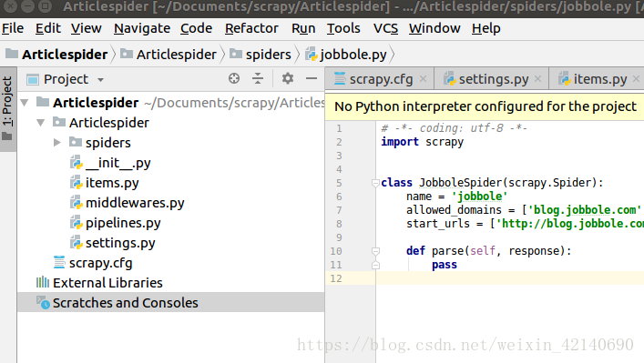Click allowed_domains variable on line 7

[454, 210]
